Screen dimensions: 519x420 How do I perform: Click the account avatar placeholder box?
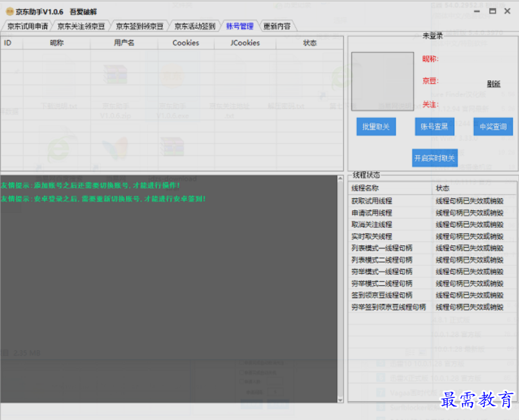tap(382, 81)
